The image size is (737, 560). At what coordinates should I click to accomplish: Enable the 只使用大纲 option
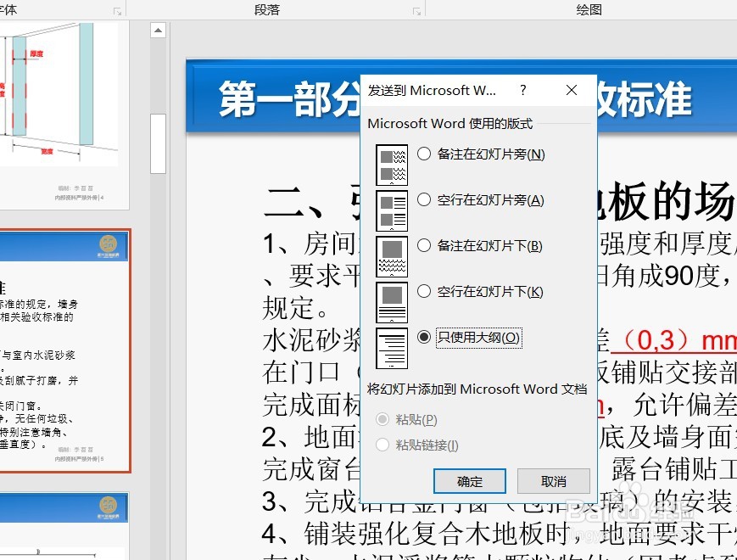coord(423,336)
